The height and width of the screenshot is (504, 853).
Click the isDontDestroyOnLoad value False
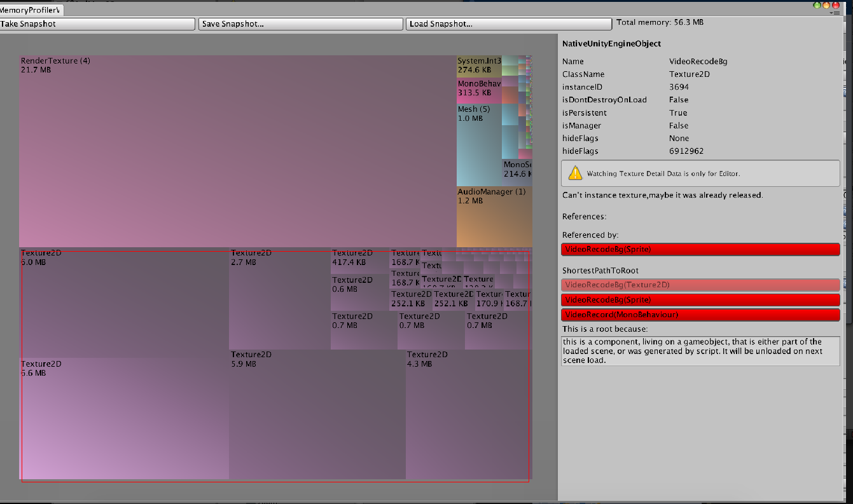coord(679,100)
